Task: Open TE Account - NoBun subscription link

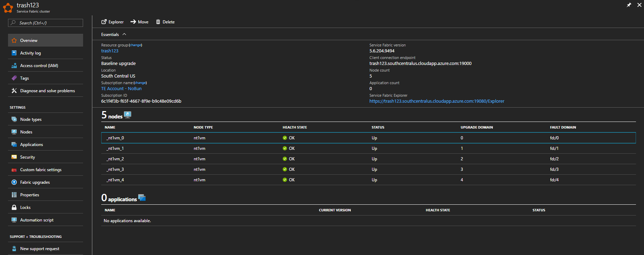Action: point(121,88)
